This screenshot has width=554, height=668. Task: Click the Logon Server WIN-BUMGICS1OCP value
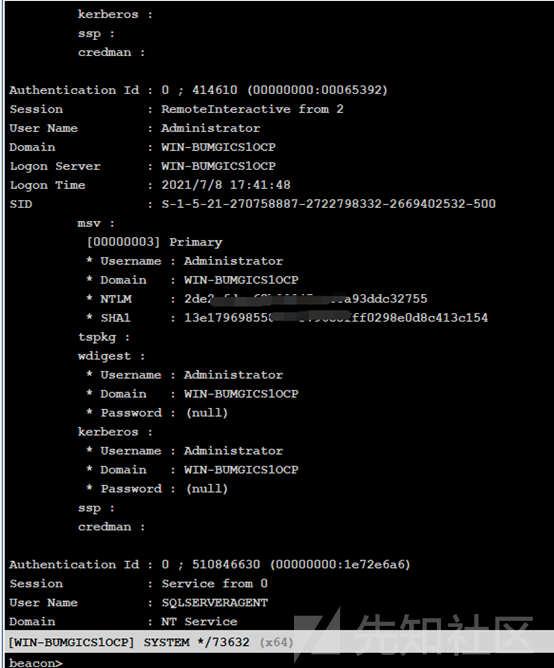point(219,166)
